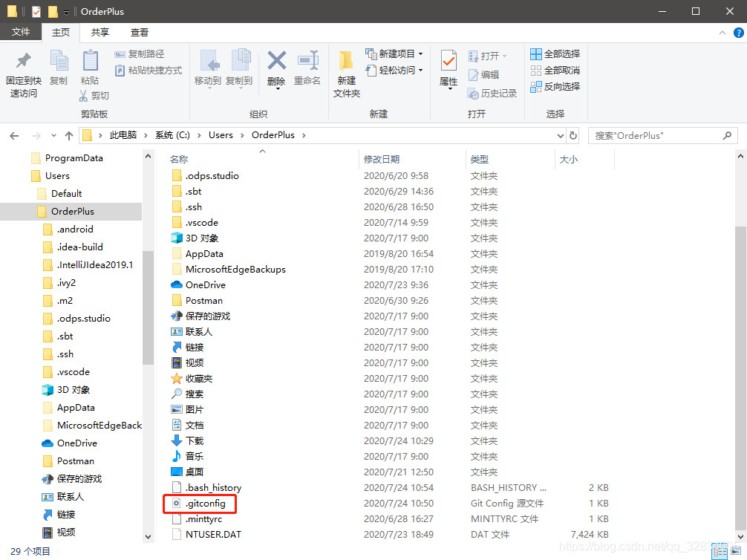This screenshot has height=560, width=747.
Task: Click 此电脑 in the address breadcrumb
Action: (x=123, y=135)
